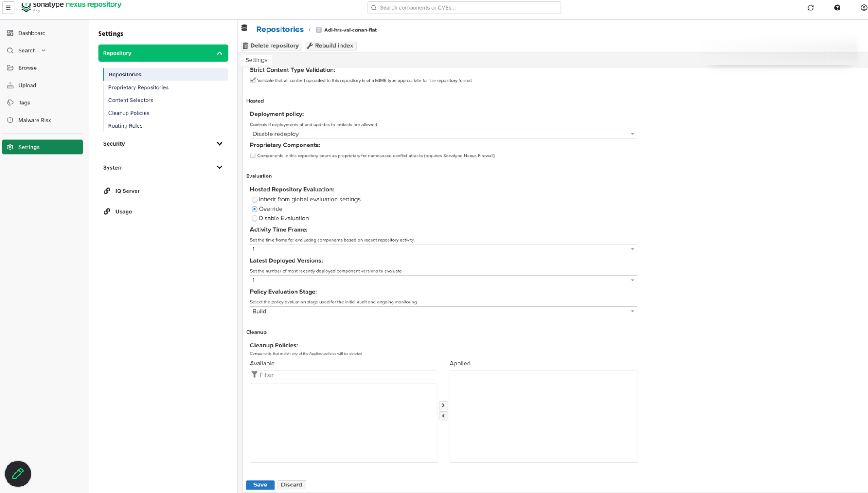868x493 pixels.
Task: Click the green pencil floating button
Action: [x=18, y=474]
